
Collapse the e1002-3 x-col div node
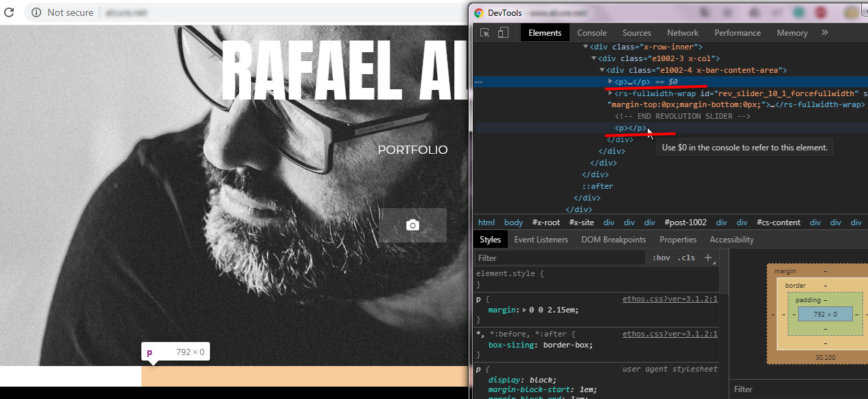point(594,58)
